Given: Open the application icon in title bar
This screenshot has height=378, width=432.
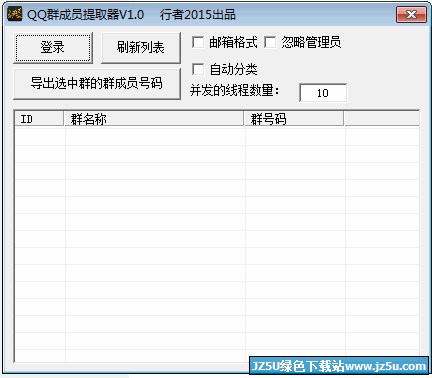Looking at the screenshot, I should 15,14.
